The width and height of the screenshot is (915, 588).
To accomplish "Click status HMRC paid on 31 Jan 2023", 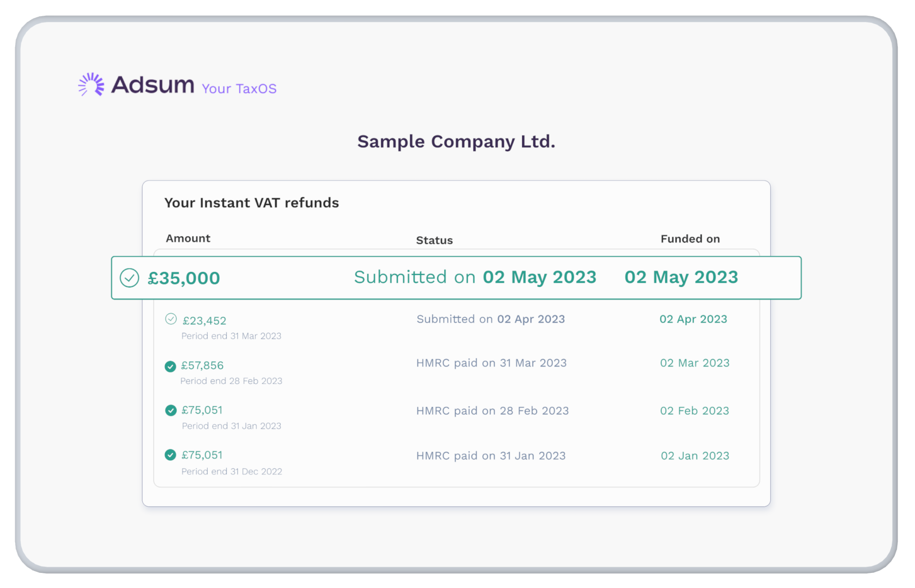I will pyautogui.click(x=491, y=456).
